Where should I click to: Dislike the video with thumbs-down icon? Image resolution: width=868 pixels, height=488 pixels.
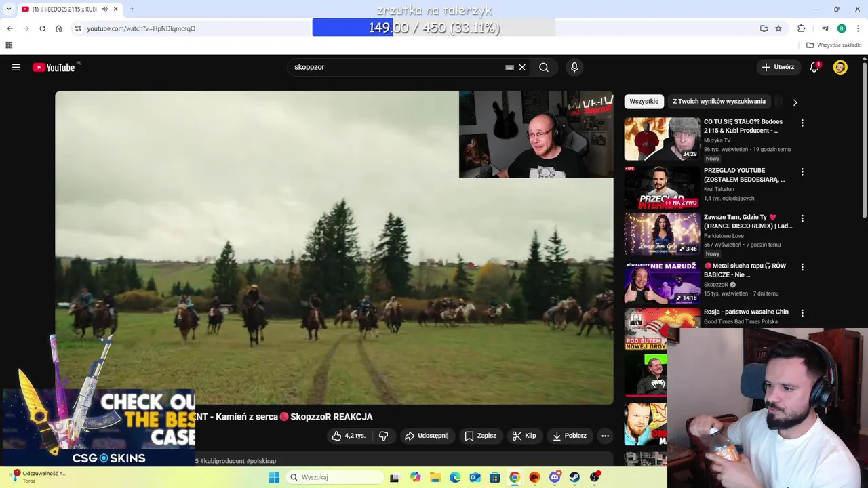point(383,436)
